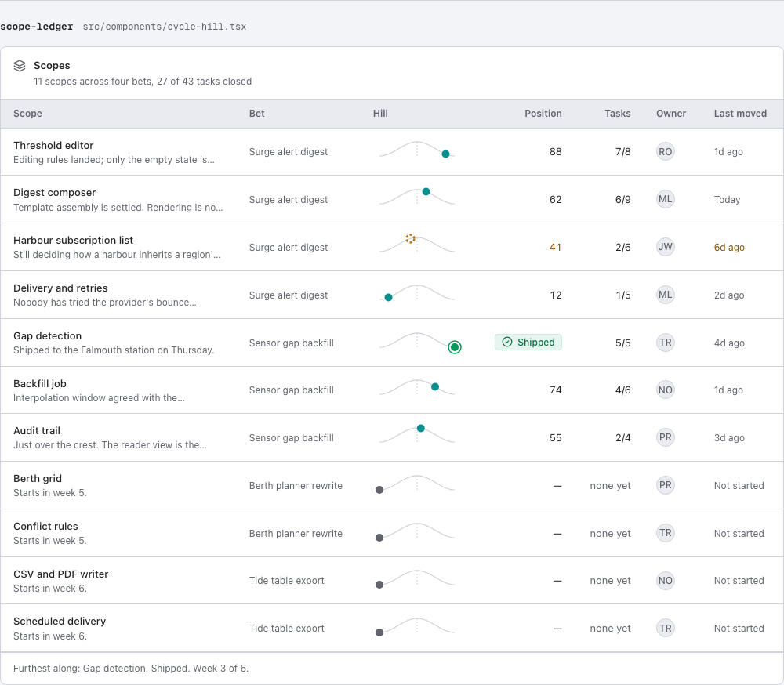The image size is (784, 685).
Task: Click the Backfill job hill position dot
Action: click(435, 386)
